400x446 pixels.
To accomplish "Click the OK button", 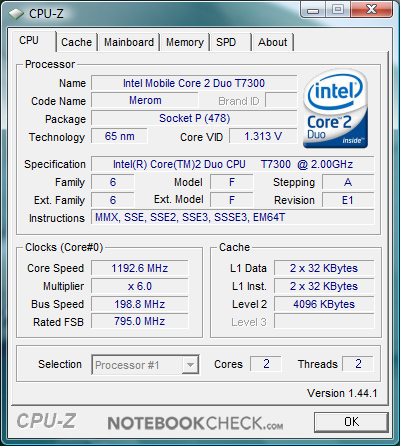I will [x=351, y=422].
